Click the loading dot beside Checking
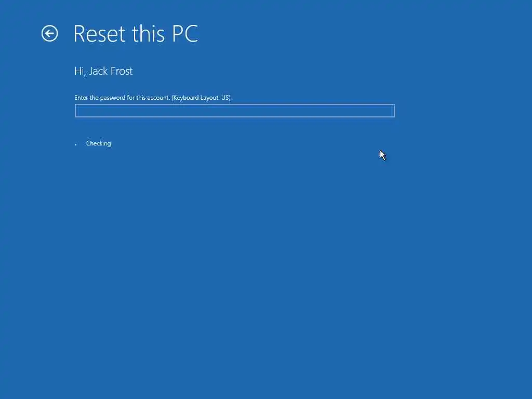The width and height of the screenshot is (532, 399). tap(76, 144)
